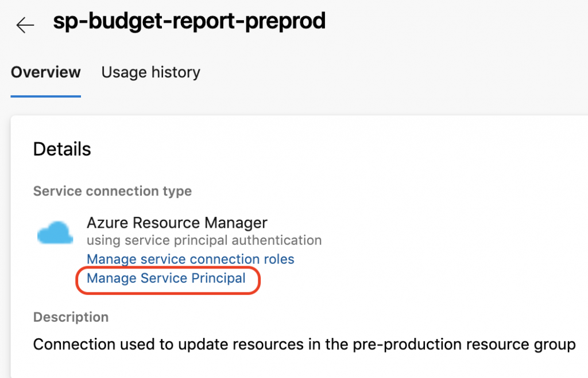Click the blue Azure cloud icon
The height and width of the screenshot is (378, 588).
coord(55,232)
